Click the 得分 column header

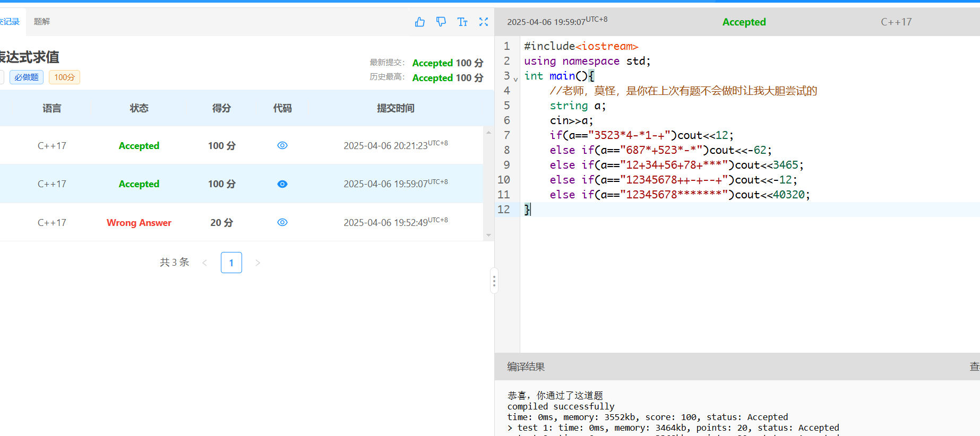coord(221,108)
